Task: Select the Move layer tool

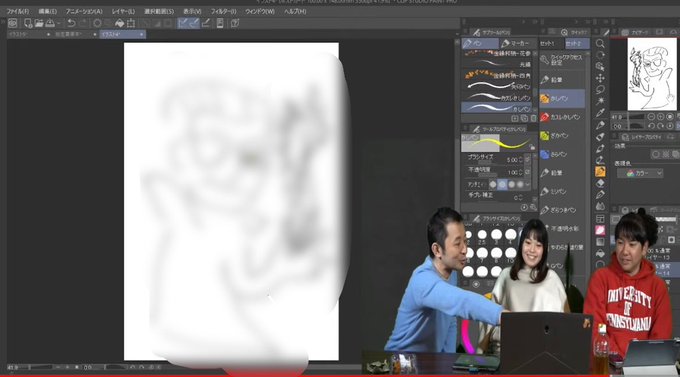Action: (x=600, y=78)
